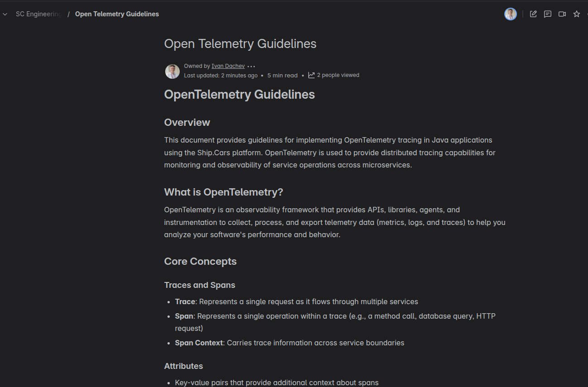Toggle the star to favorite the page
The width and height of the screenshot is (588, 387).
point(577,14)
